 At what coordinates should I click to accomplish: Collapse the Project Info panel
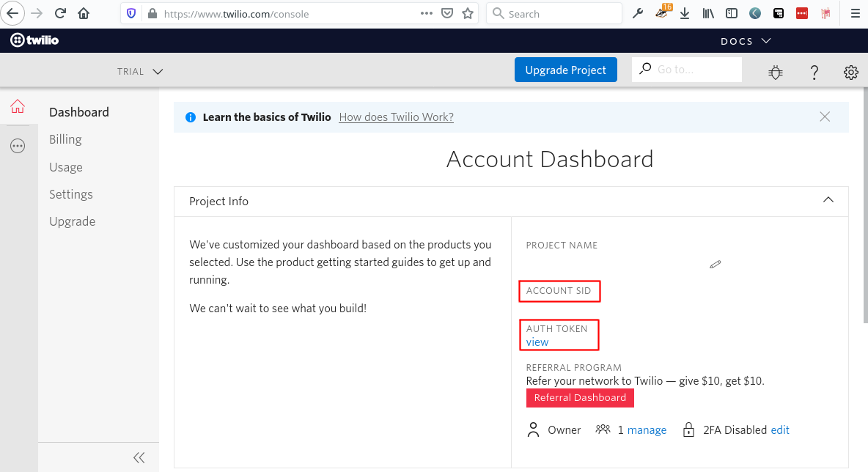click(x=828, y=200)
